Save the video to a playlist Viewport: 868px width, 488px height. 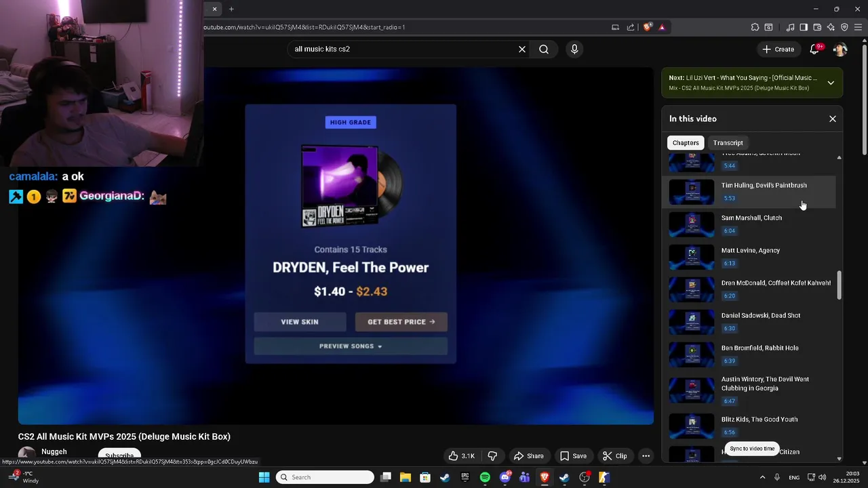click(573, 455)
